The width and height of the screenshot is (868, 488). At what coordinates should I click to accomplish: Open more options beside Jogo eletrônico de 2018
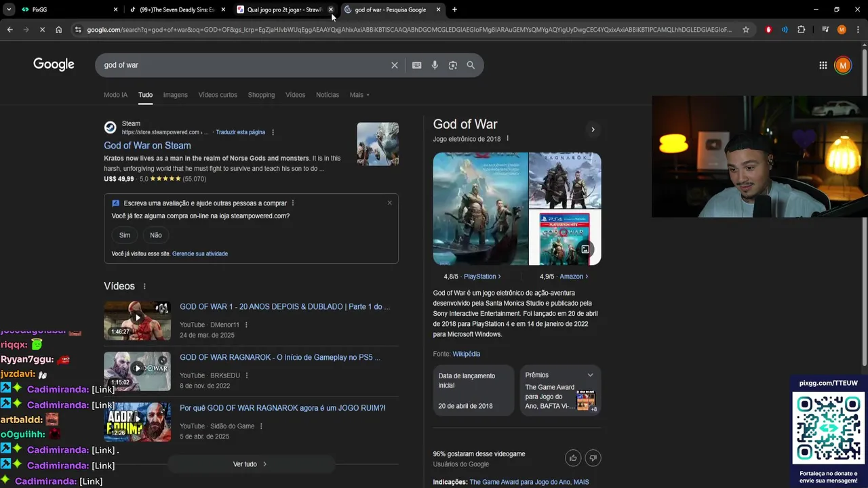[507, 139]
